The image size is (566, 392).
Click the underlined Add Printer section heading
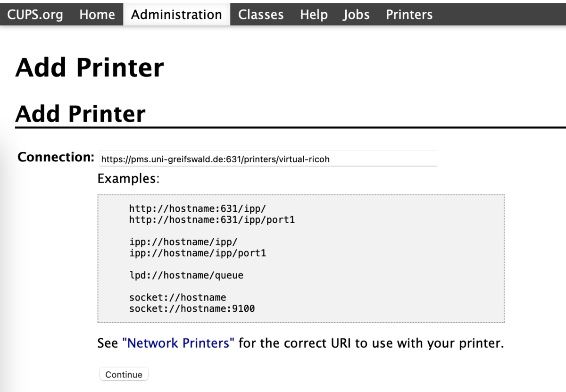(x=80, y=114)
